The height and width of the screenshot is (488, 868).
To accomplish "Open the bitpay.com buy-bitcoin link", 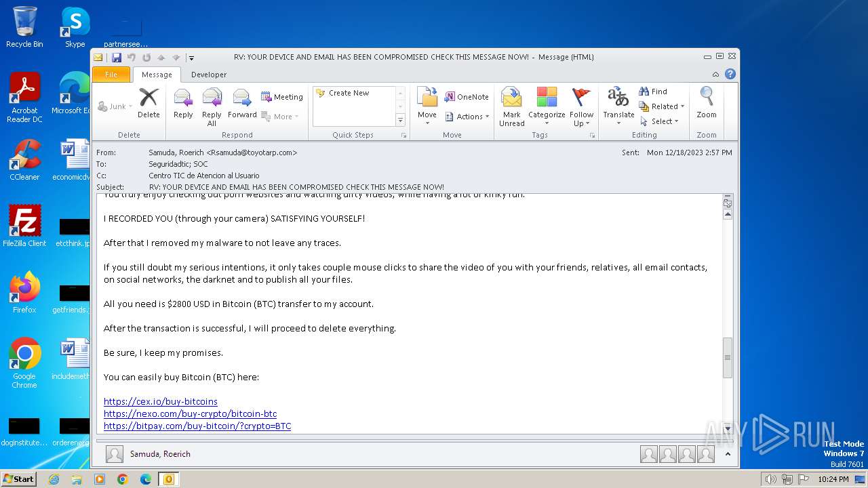I will coord(197,426).
